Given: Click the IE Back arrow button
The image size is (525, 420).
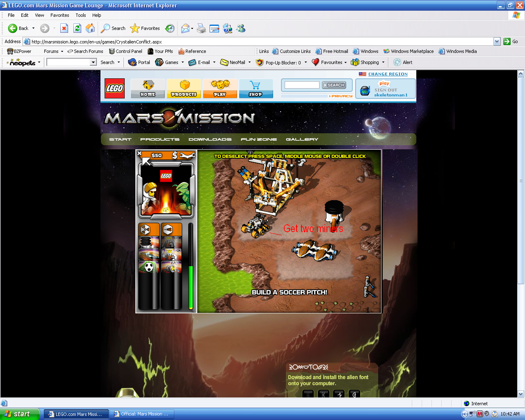Looking at the screenshot, I should (13, 28).
